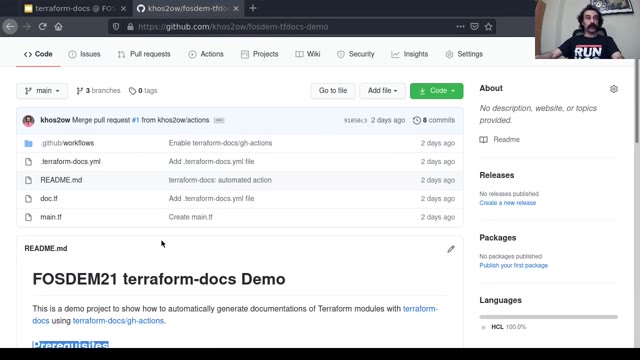The width and height of the screenshot is (640, 360).
Task: Close the khos2ow/fosdem-tfdocs GitHub tab
Action: coord(236,8)
